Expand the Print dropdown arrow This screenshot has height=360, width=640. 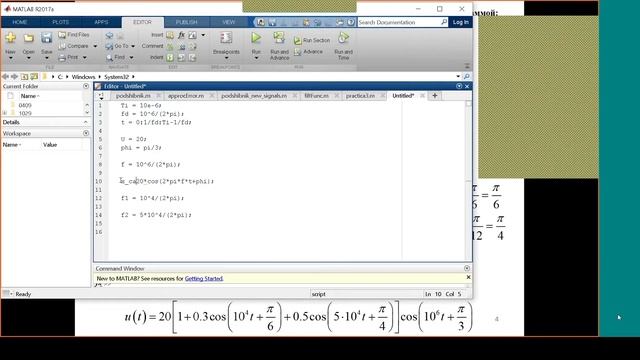point(84,58)
